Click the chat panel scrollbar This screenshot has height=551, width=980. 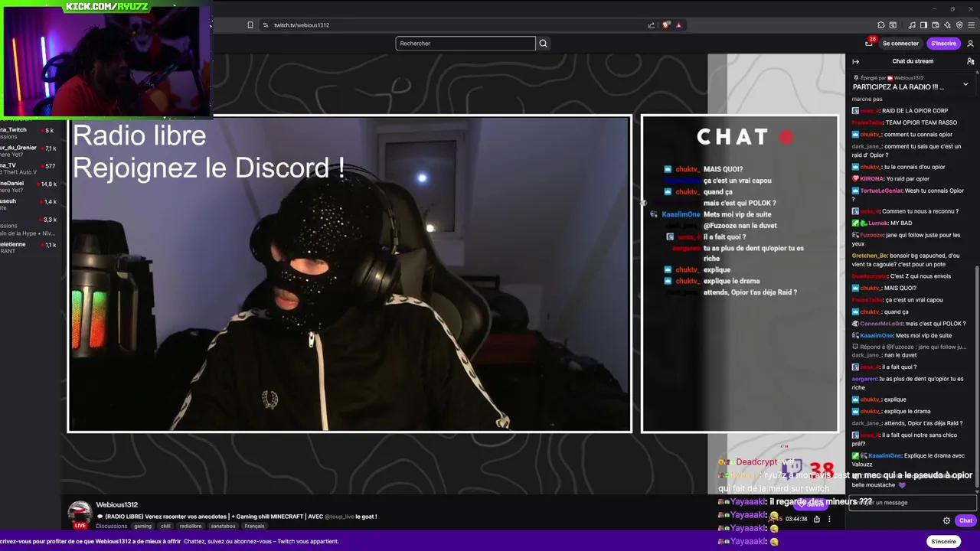pos(977,375)
